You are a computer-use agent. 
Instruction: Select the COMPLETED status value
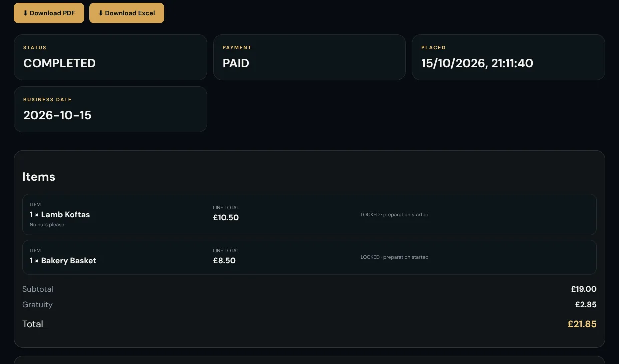click(x=59, y=63)
